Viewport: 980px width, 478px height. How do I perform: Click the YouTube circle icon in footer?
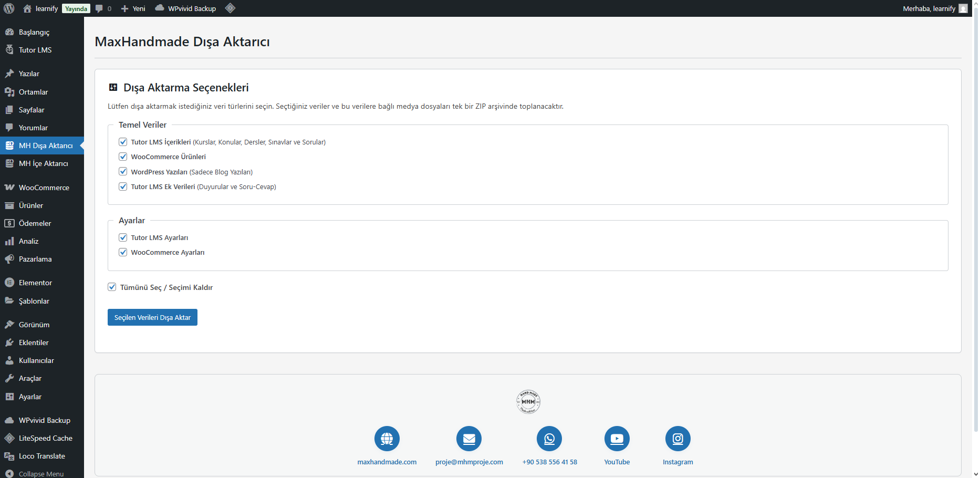click(x=617, y=439)
